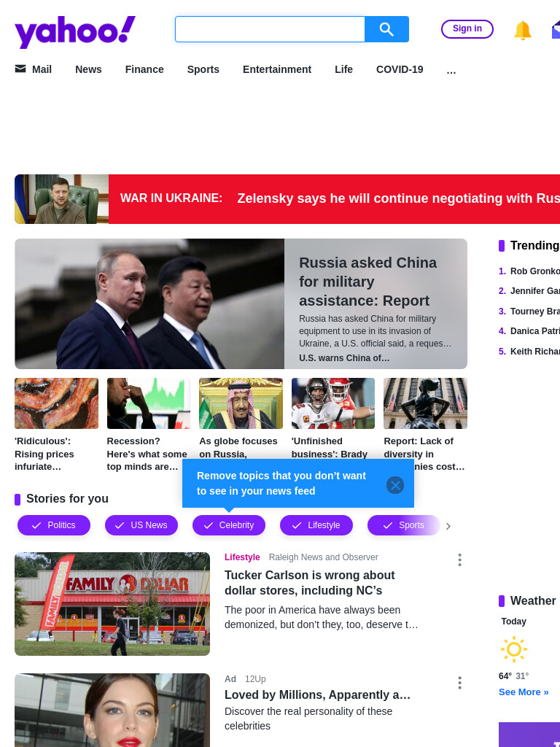Viewport: 560px width, 747px height.
Task: Open more options for Tucker Carlson story
Action: (459, 560)
